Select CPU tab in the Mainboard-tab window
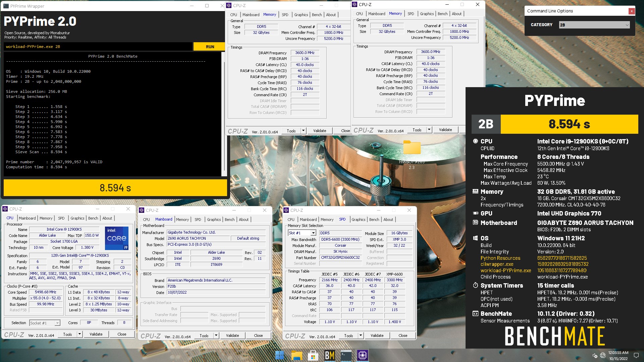644x362 pixels. [x=147, y=220]
